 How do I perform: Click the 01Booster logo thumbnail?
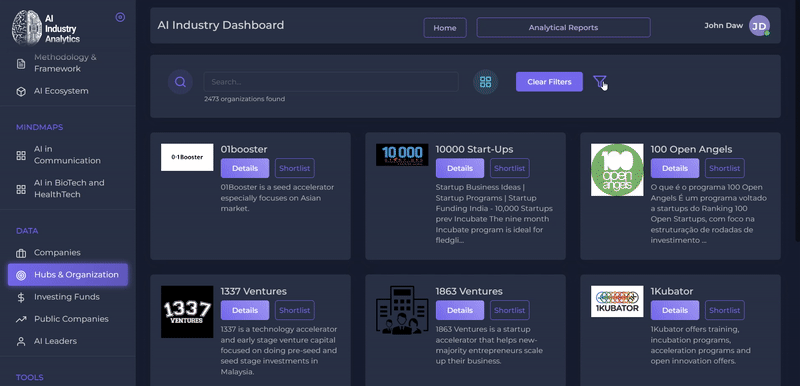187,157
